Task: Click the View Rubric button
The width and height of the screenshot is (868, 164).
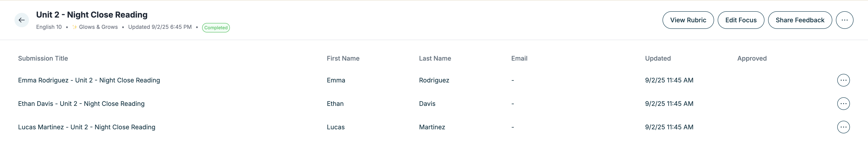Action: pyautogui.click(x=688, y=20)
